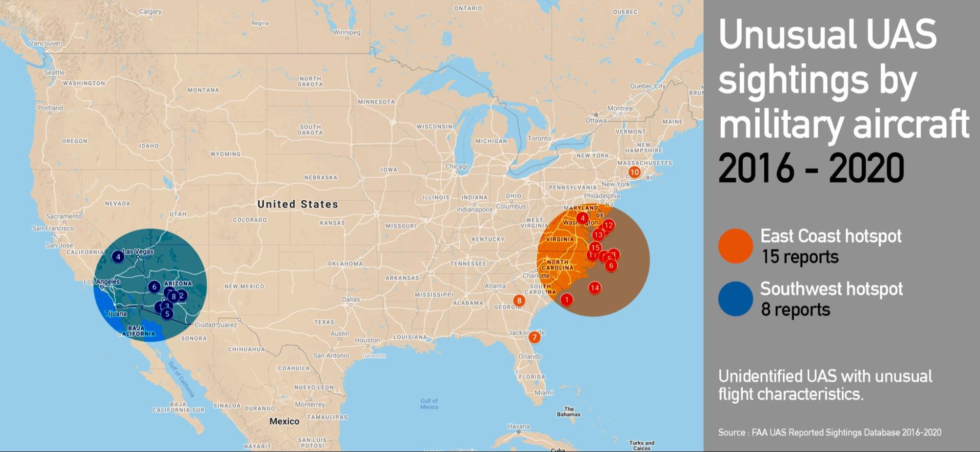Select navy marker 6 west of Arizona label

[x=154, y=287]
